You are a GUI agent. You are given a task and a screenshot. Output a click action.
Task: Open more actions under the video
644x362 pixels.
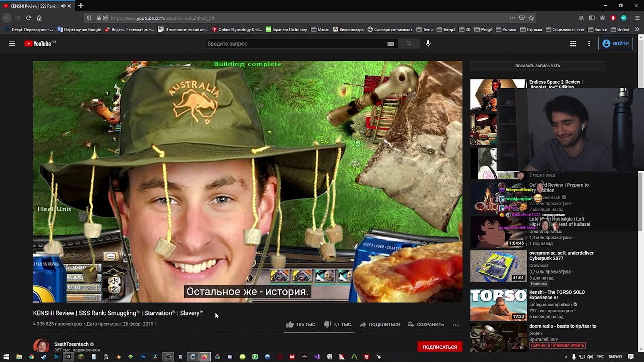pos(456,324)
